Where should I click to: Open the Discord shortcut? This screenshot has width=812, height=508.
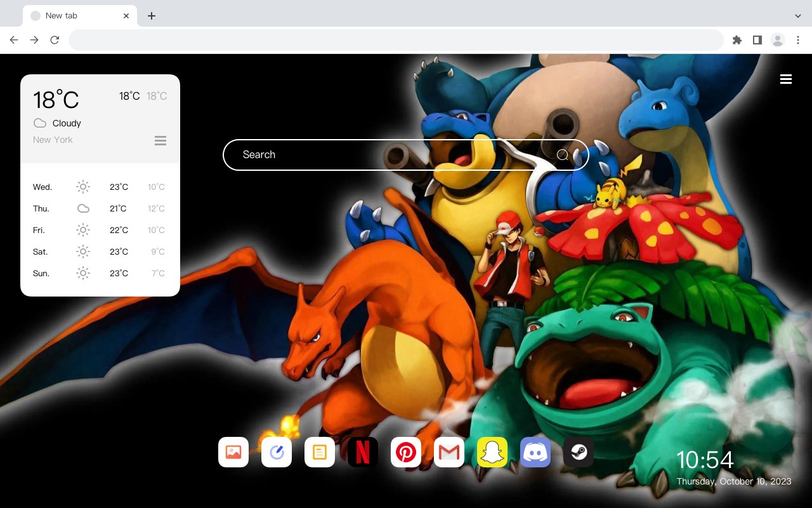click(x=535, y=452)
